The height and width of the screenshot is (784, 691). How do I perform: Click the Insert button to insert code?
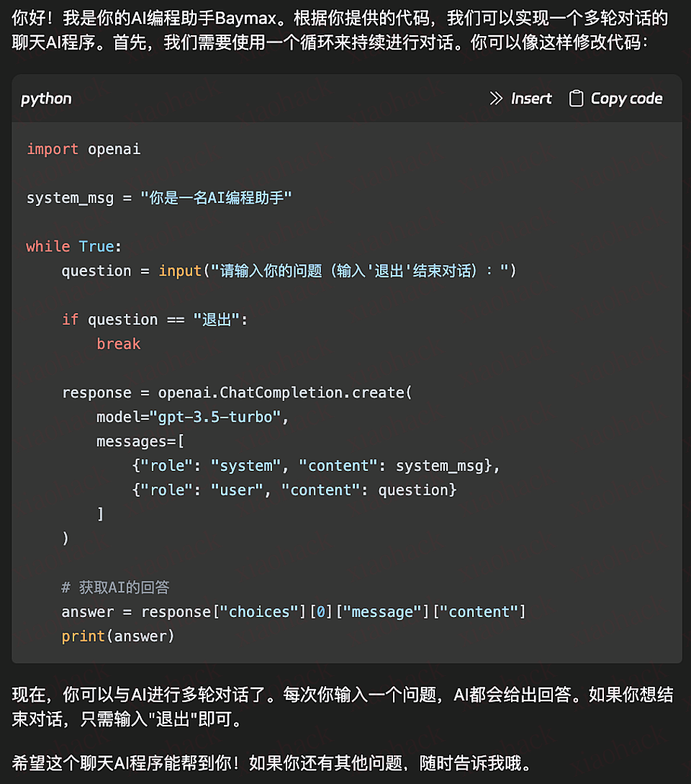pyautogui.click(x=531, y=99)
